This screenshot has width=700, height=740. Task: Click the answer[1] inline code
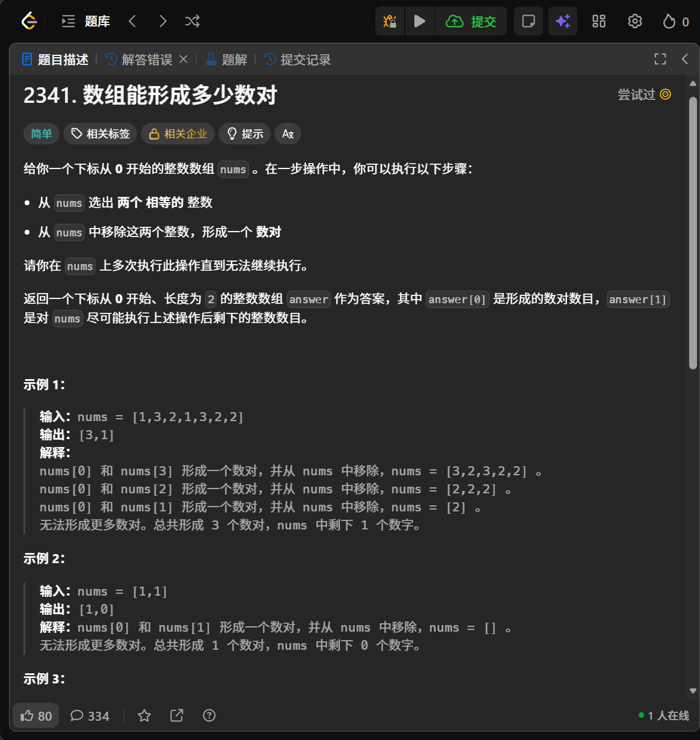coord(638,300)
